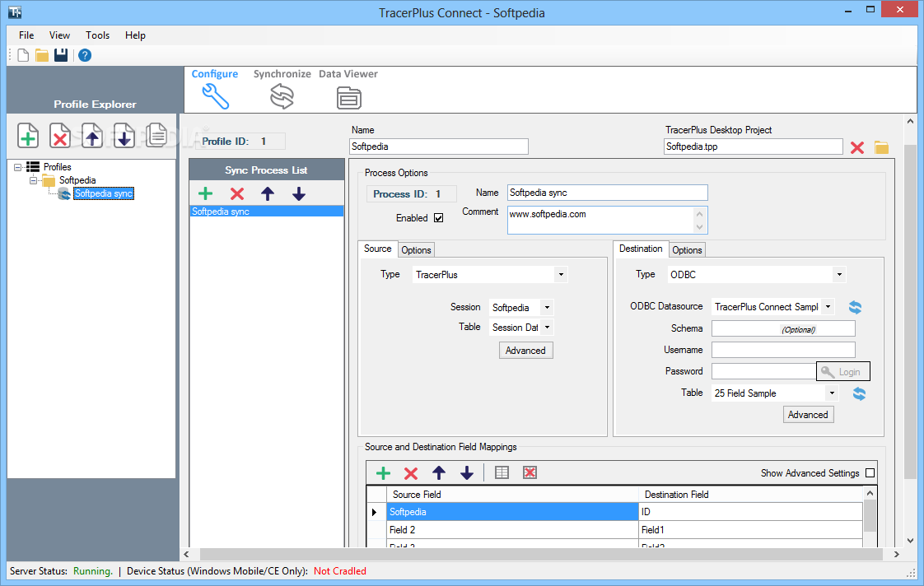Switch to Destination Options tab
Screen dimensions: 924x586
[687, 249]
